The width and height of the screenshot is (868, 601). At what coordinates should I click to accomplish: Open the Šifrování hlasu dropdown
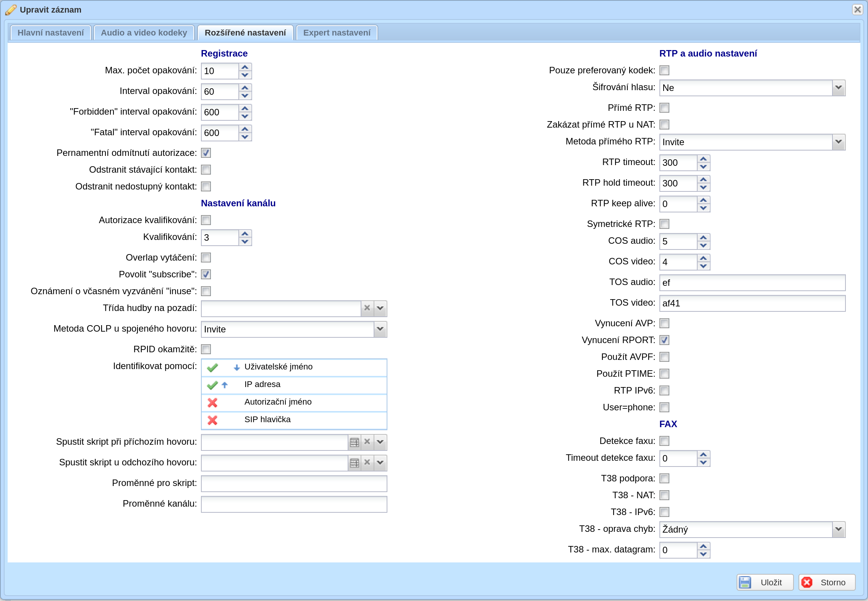pos(838,88)
